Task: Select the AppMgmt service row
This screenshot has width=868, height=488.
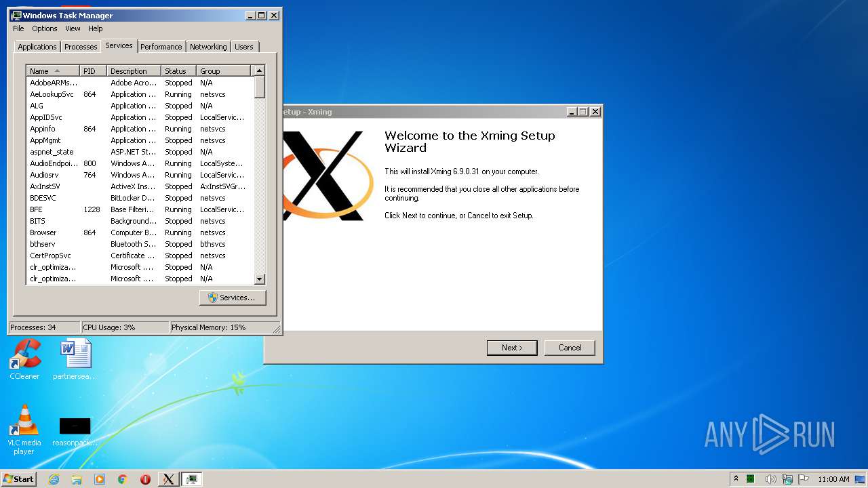Action: (140, 140)
